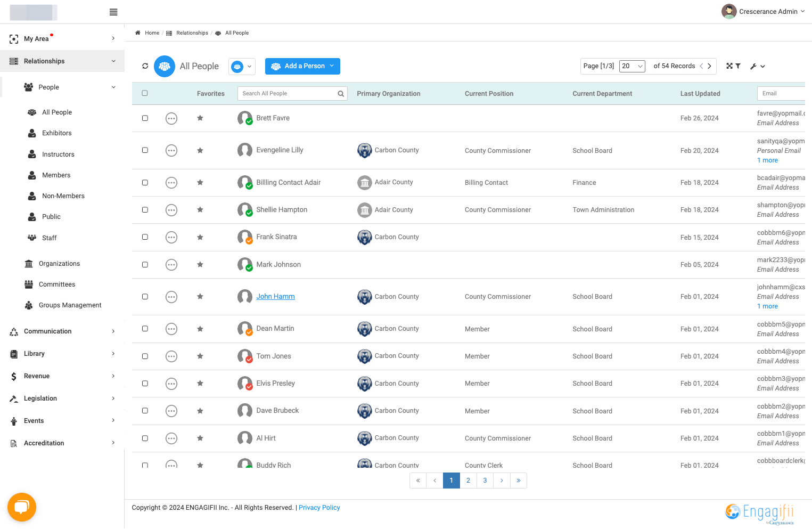Click the Home breadcrumb house icon
The image size is (812, 529).
point(138,33)
